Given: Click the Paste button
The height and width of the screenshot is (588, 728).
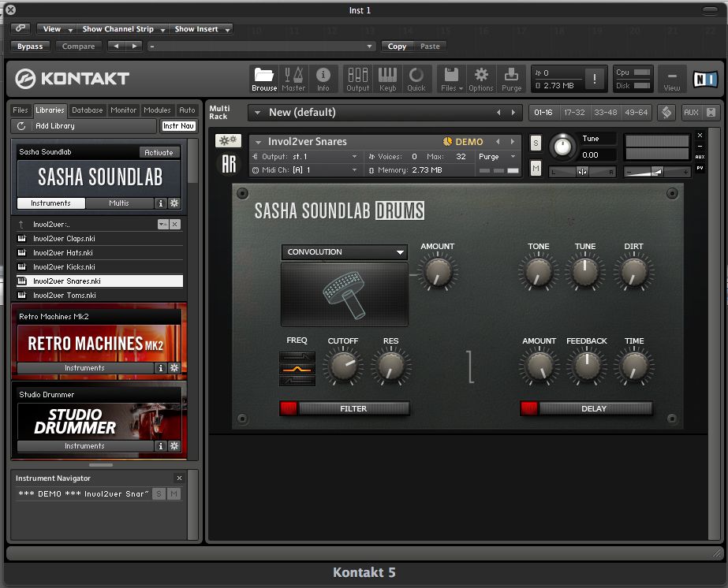Looking at the screenshot, I should [x=430, y=46].
